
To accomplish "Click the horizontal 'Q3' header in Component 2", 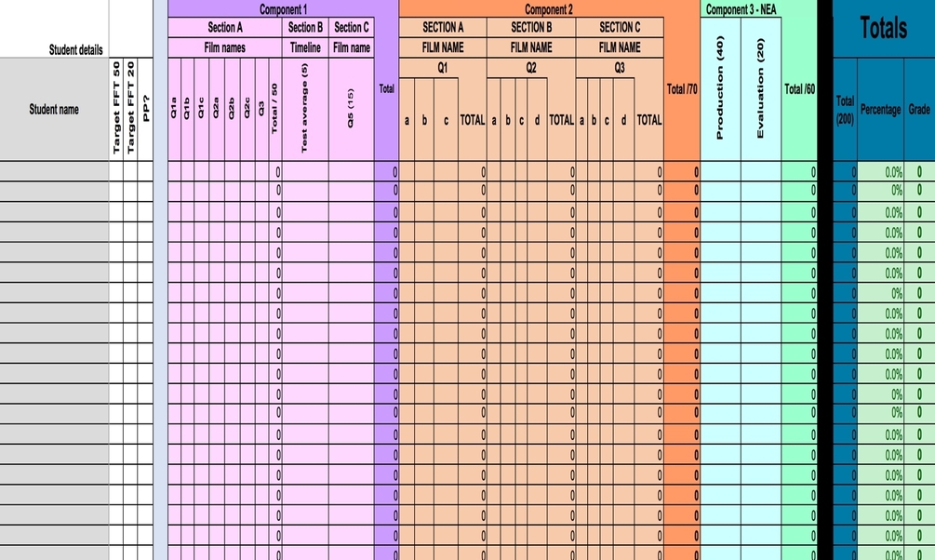I will [620, 68].
